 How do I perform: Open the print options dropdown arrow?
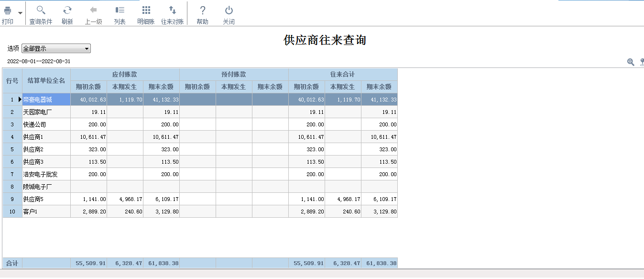click(x=20, y=13)
